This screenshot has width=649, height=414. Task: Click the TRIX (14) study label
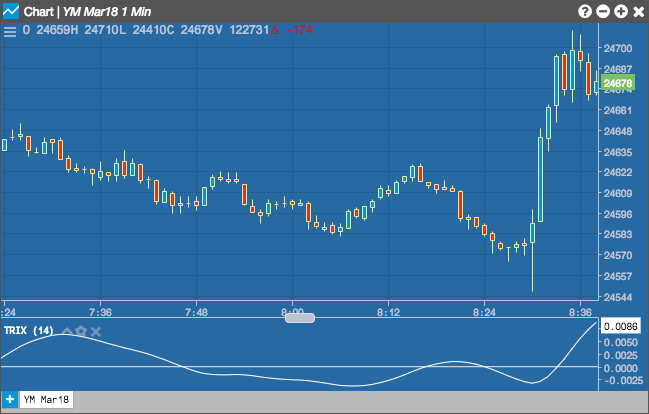pyautogui.click(x=29, y=330)
